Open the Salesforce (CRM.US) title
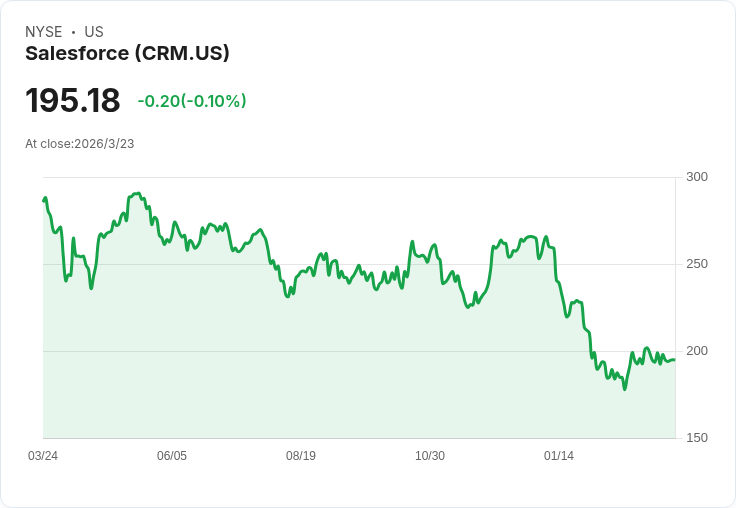Screen dimensions: 736x508 [x=127, y=53]
